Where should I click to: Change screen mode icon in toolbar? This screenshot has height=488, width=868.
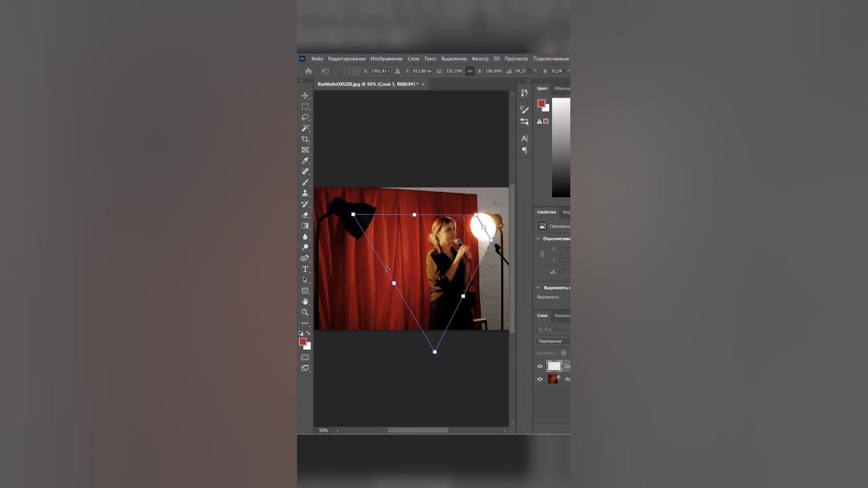click(x=305, y=368)
